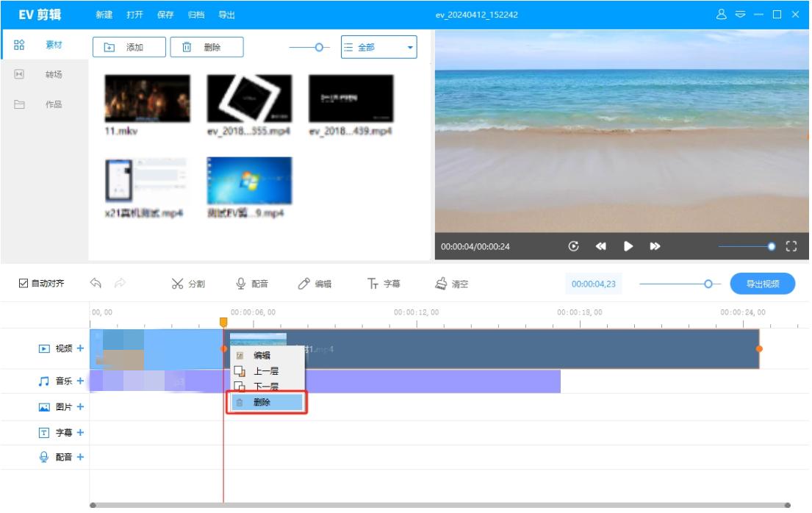Click the clear (清空) timeline tool
Screen dimensions: 812x513
tap(451, 284)
